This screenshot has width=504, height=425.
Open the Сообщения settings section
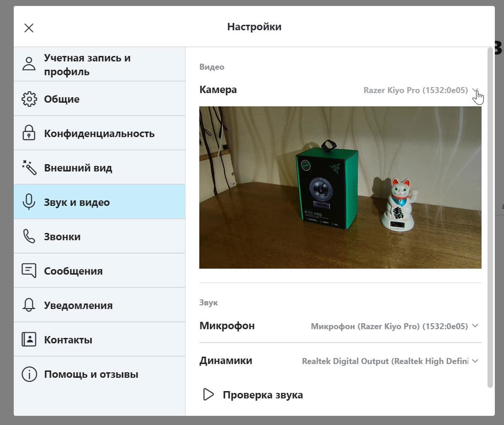(99, 271)
